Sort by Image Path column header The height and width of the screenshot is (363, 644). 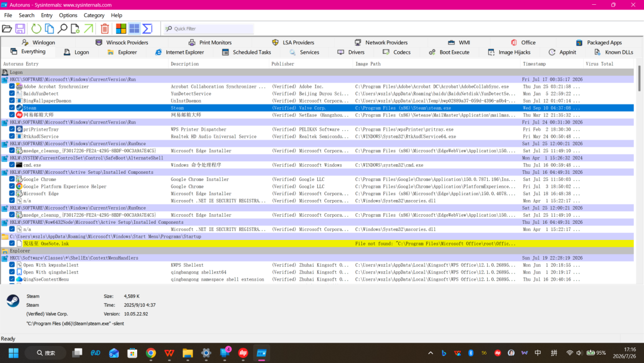(437, 64)
